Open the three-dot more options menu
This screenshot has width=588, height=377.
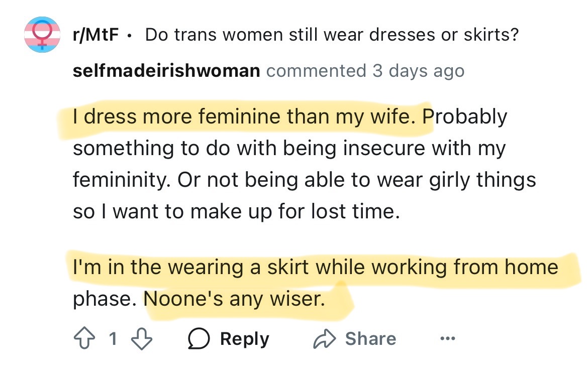pos(448,339)
